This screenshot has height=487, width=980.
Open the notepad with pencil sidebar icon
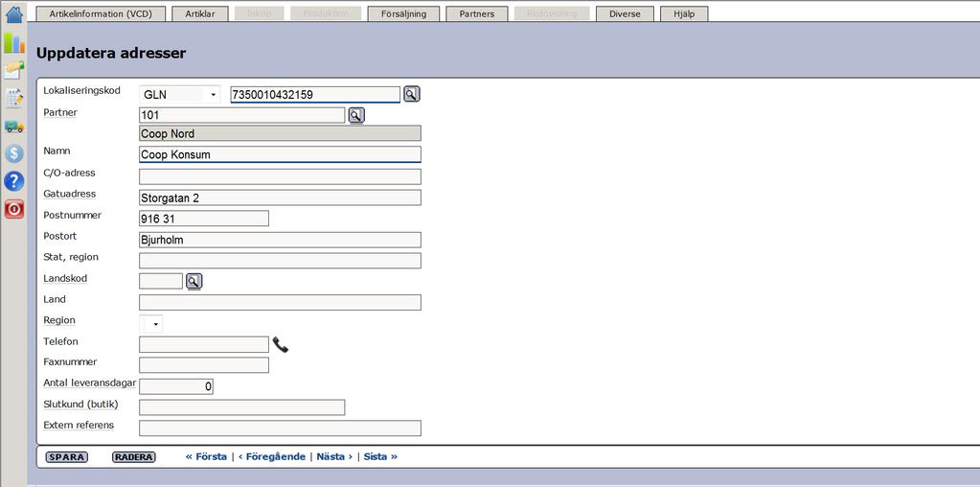(13, 98)
